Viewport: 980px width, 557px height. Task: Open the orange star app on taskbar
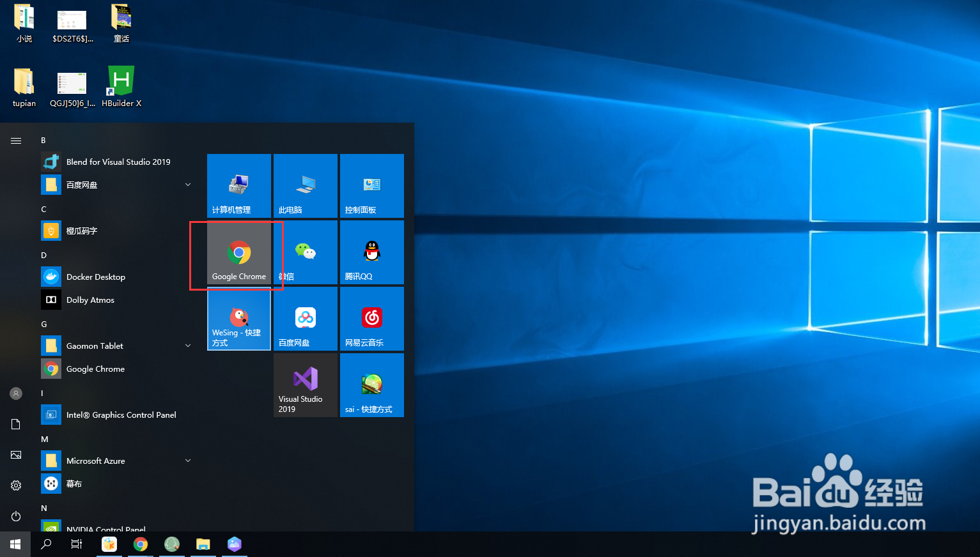[109, 544]
